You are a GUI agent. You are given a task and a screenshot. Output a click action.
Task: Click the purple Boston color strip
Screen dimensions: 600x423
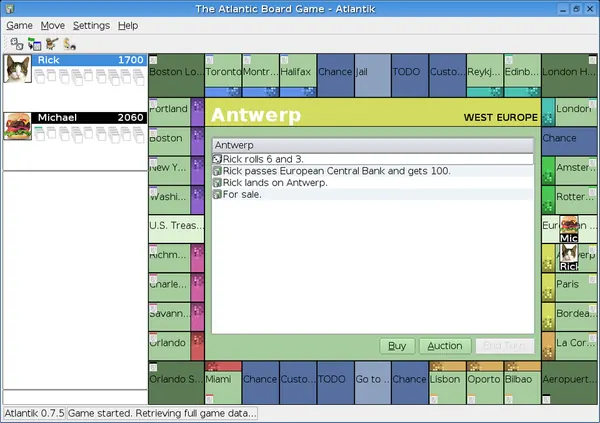pyautogui.click(x=197, y=140)
